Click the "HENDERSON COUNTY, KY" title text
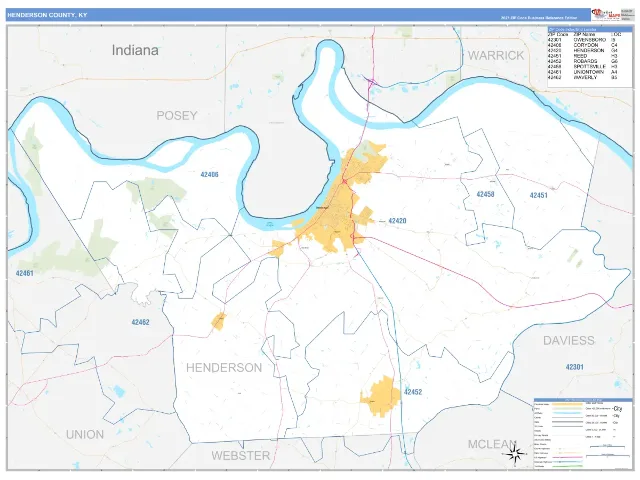The image size is (640, 480). point(47,15)
